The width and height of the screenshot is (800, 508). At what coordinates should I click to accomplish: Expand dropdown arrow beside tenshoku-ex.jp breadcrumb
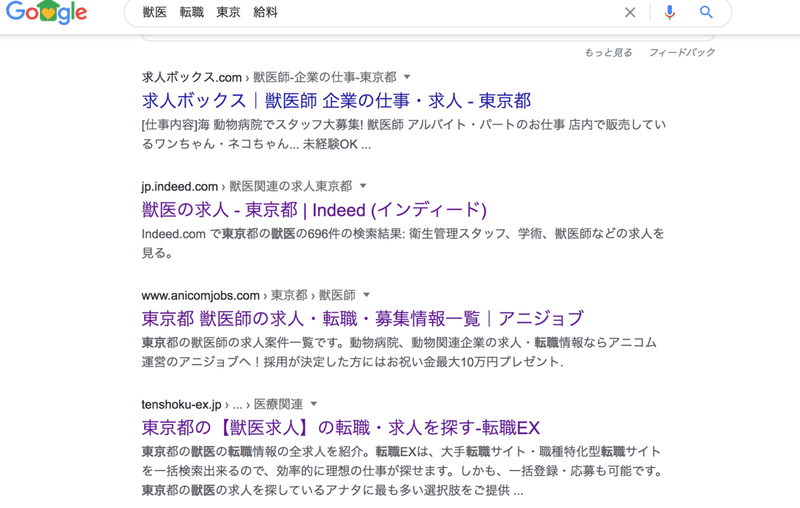click(x=314, y=404)
